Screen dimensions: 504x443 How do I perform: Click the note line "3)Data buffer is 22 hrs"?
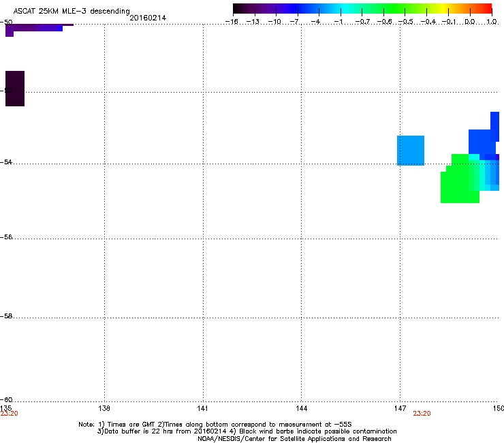coord(247,431)
